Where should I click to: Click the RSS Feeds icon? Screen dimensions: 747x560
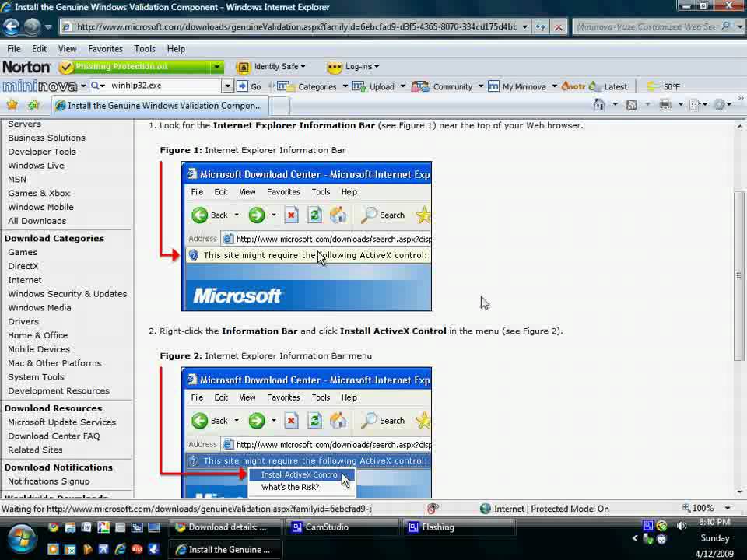coord(631,105)
